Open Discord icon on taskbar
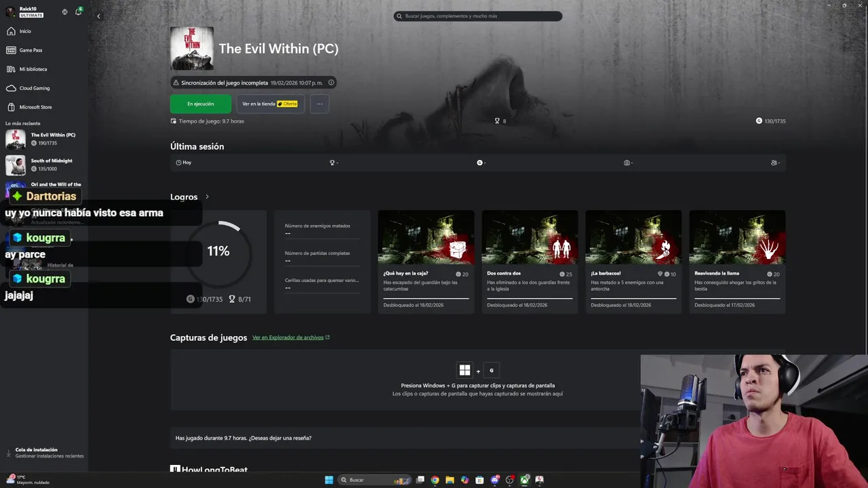The width and height of the screenshot is (868, 488). [495, 480]
